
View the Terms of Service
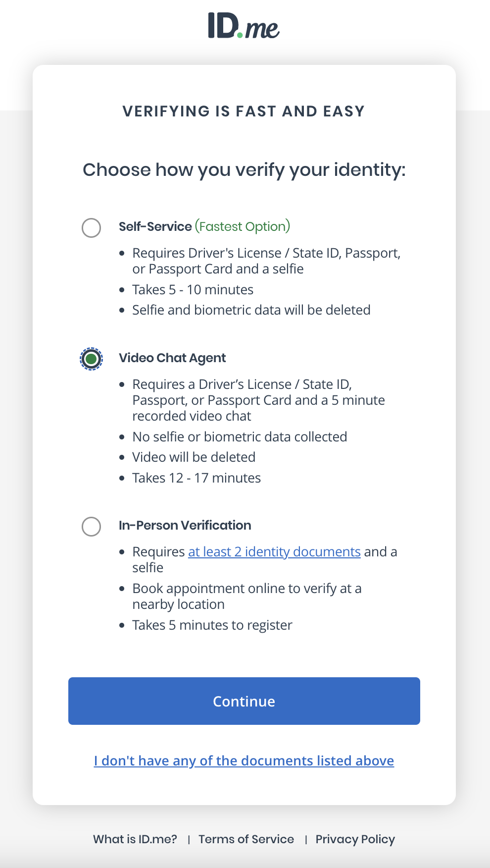(x=246, y=839)
